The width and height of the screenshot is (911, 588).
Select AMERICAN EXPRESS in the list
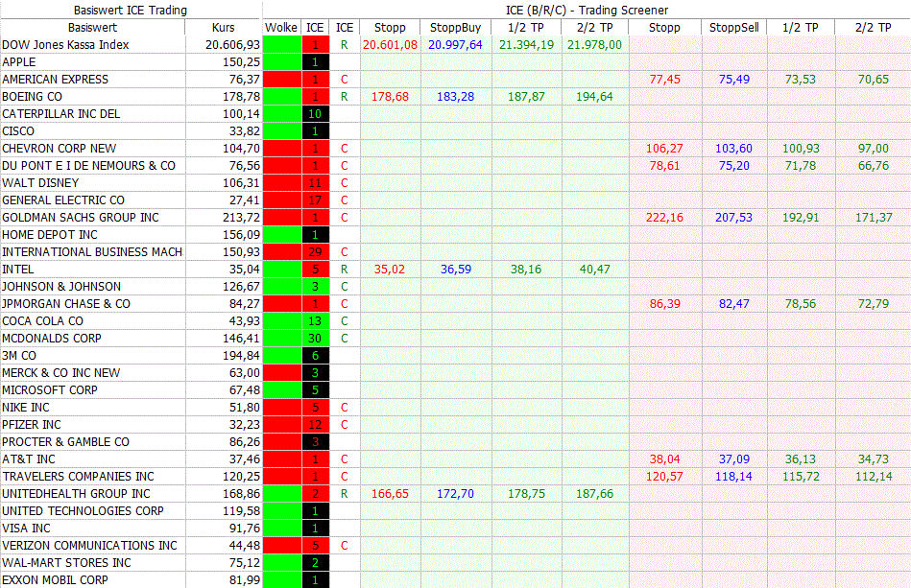click(55, 80)
